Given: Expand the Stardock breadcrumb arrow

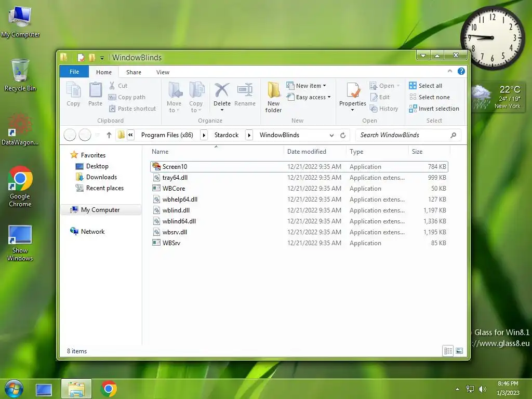Looking at the screenshot, I should coord(249,135).
